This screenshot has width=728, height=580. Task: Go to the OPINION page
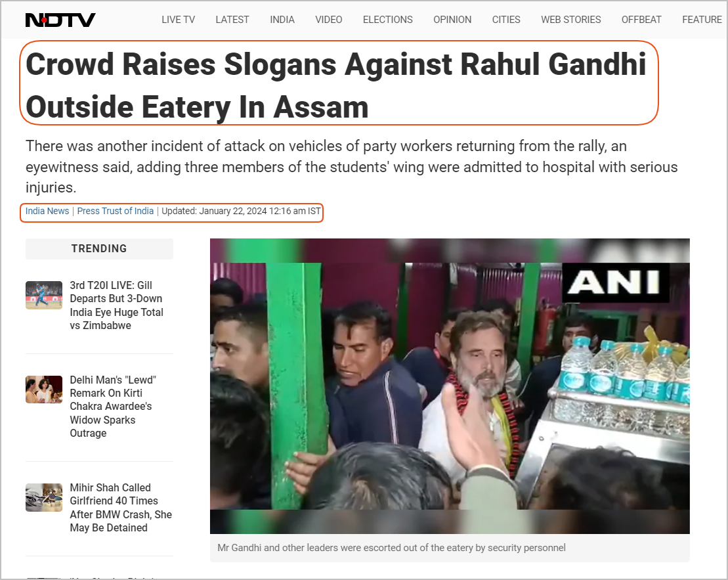(x=452, y=20)
